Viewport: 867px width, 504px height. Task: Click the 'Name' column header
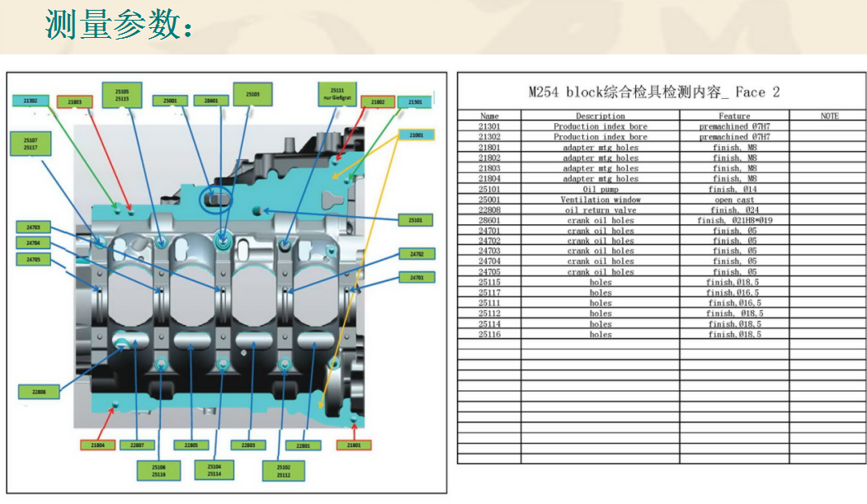click(x=489, y=115)
